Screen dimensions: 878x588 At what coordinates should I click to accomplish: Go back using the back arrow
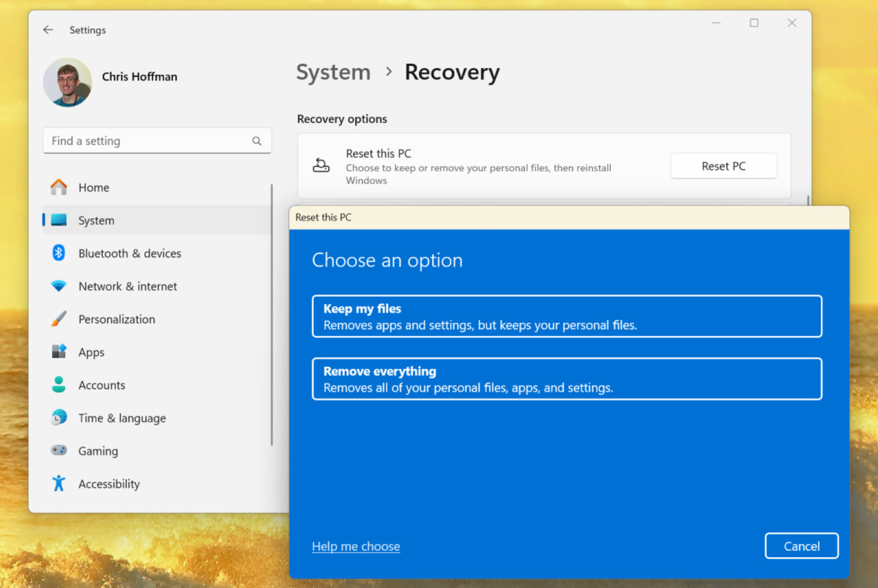click(48, 30)
